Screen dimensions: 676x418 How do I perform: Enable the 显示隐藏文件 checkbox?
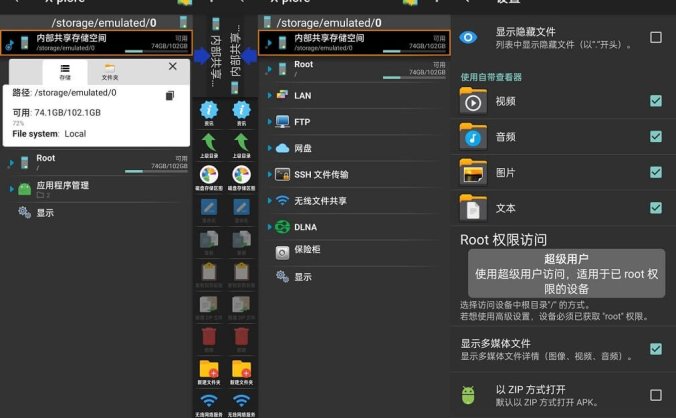click(656, 37)
